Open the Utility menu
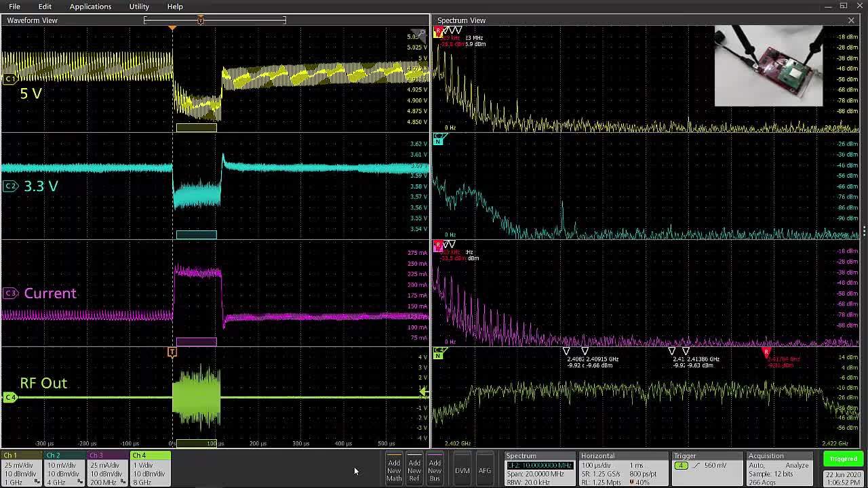Viewport: 868px width, 488px height. 139,7
